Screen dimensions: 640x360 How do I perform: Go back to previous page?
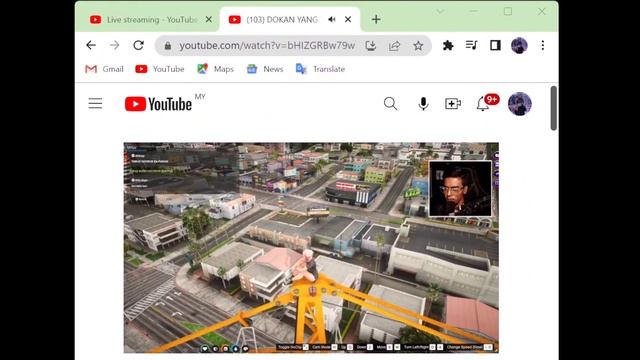(x=91, y=45)
